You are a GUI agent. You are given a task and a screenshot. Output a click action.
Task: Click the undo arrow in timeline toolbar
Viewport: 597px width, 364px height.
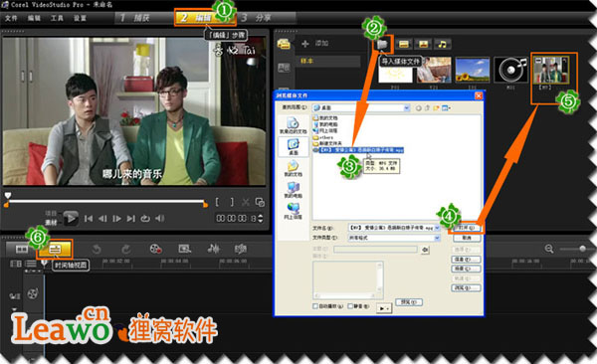pos(97,250)
